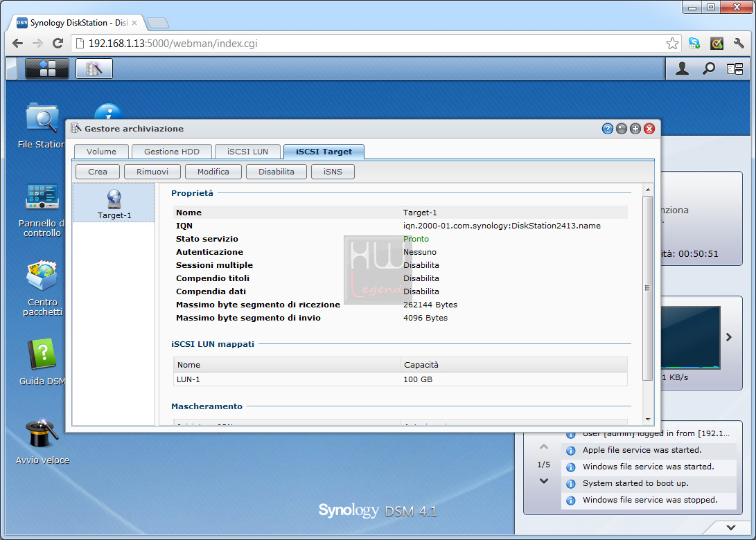
Task: Click the Norton browser extension icon
Action: click(717, 44)
